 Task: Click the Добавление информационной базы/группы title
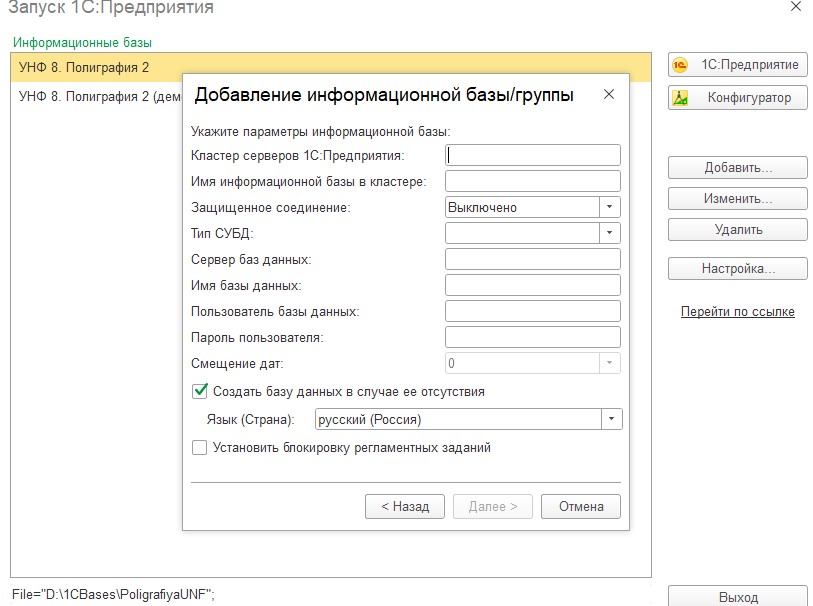(x=384, y=95)
